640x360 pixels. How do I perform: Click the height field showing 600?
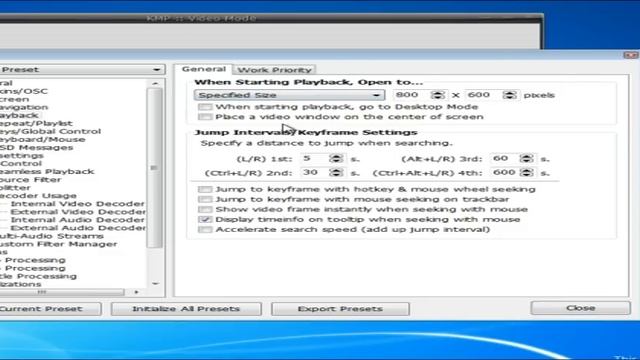tap(484, 95)
